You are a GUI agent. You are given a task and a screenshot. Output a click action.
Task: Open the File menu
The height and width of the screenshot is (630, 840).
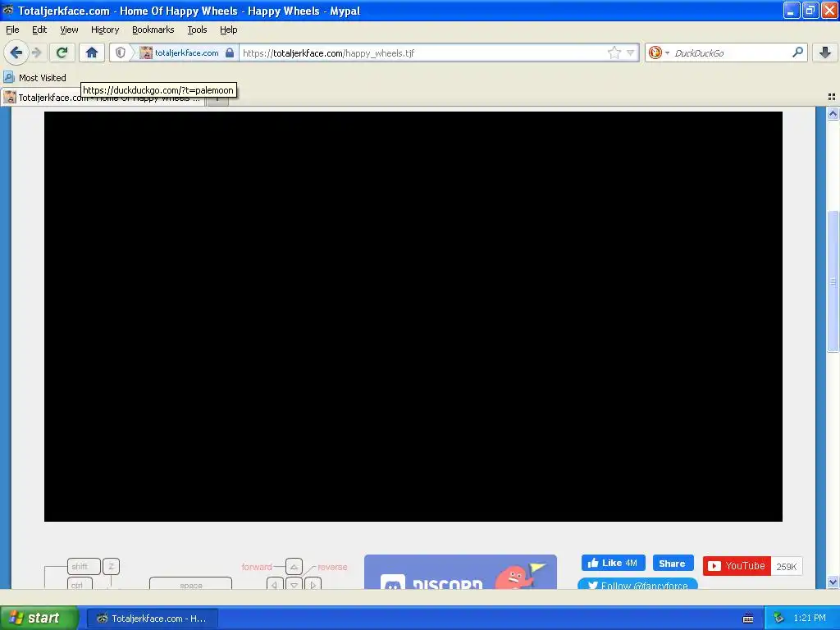click(12, 30)
